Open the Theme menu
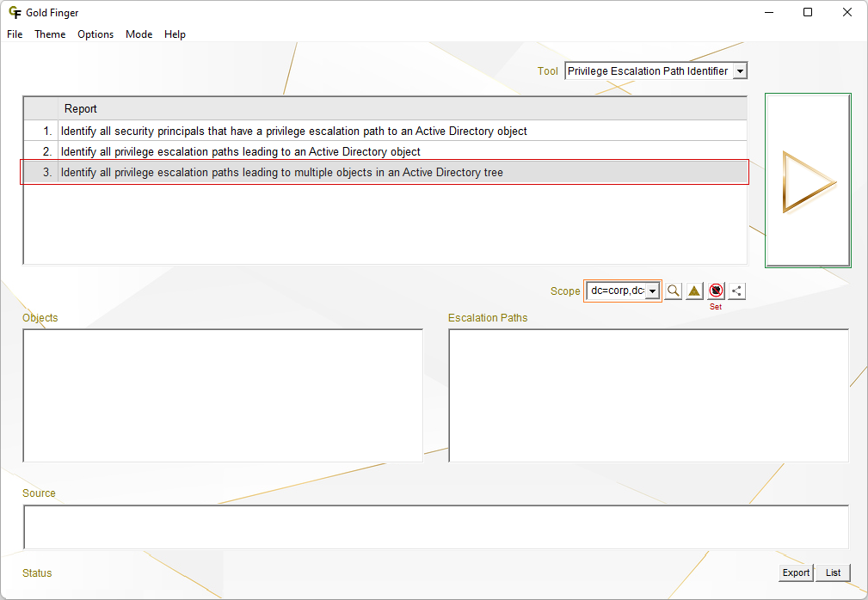The image size is (868, 600). tap(50, 34)
